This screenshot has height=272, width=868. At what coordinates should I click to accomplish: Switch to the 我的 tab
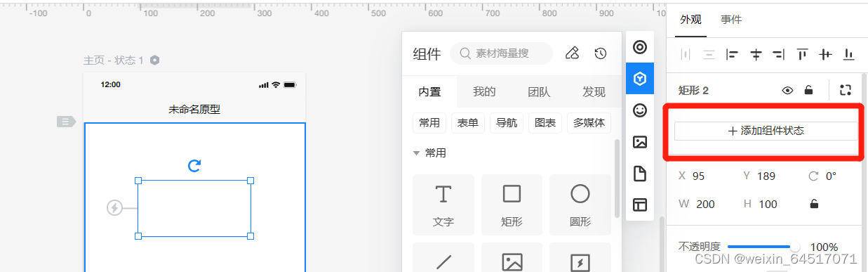[484, 91]
